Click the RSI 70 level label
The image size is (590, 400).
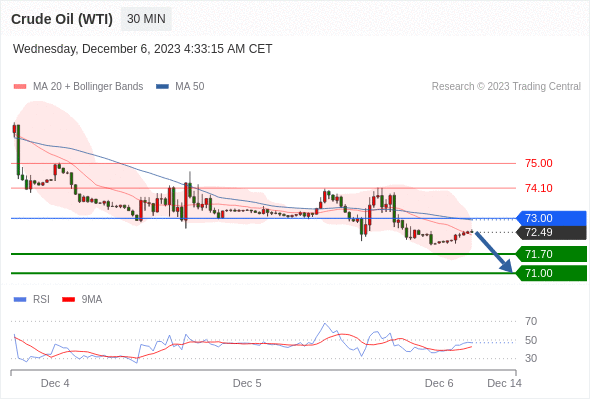click(531, 321)
